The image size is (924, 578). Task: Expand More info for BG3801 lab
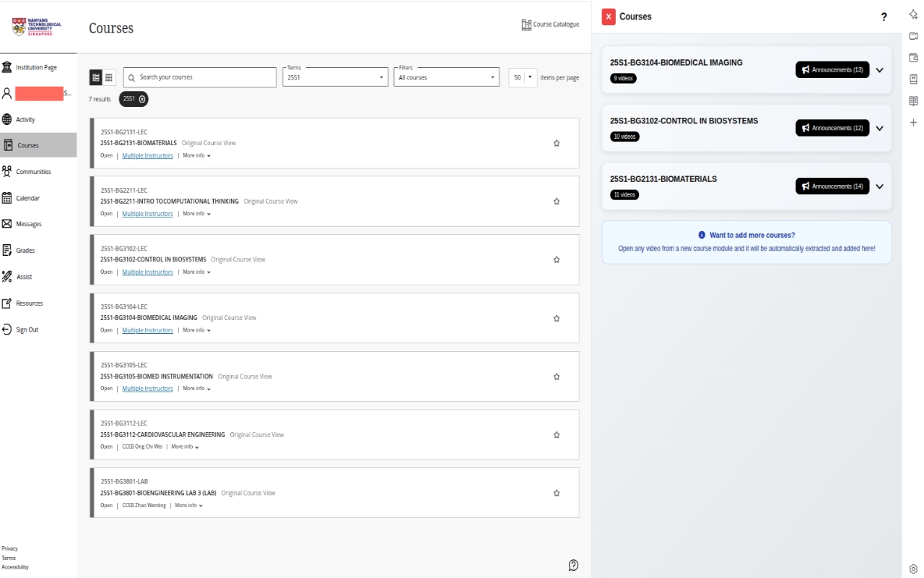pos(188,506)
